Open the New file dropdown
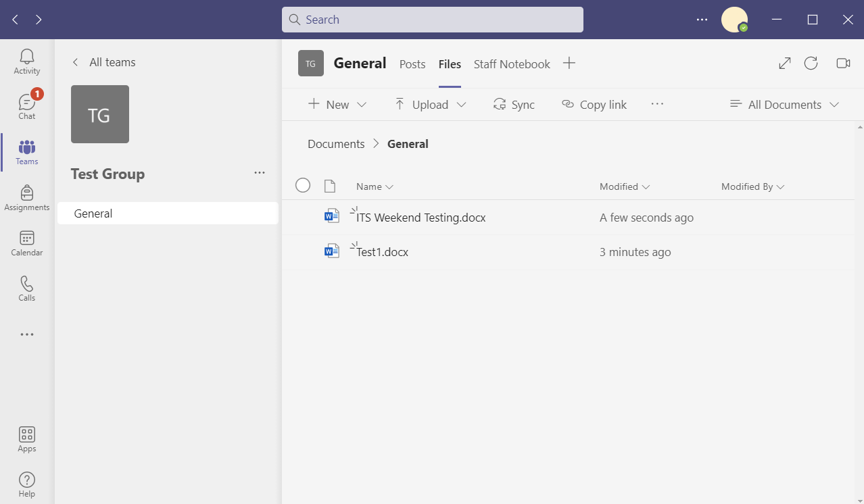Image resolution: width=864 pixels, height=504 pixels. (x=336, y=104)
